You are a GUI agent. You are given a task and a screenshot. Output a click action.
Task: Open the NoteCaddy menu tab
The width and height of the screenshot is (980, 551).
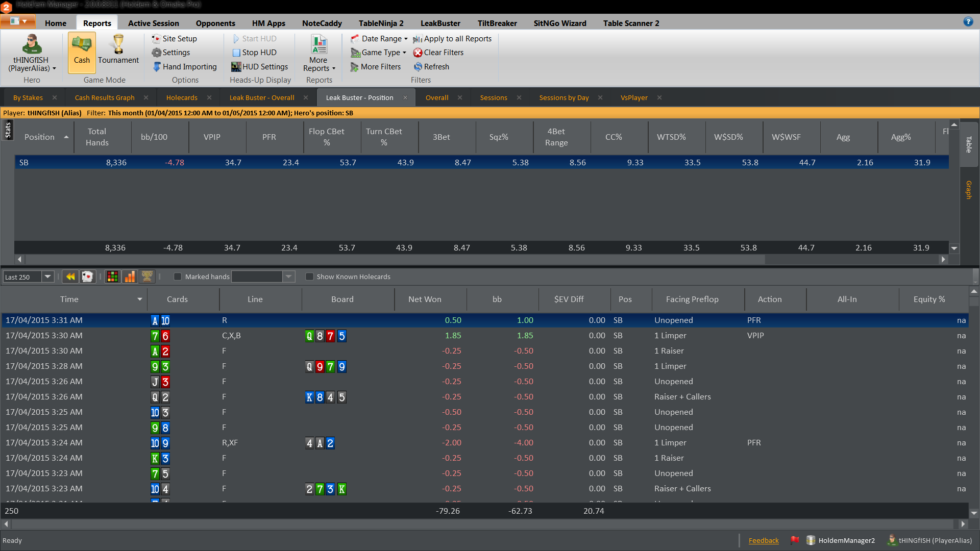[322, 23]
